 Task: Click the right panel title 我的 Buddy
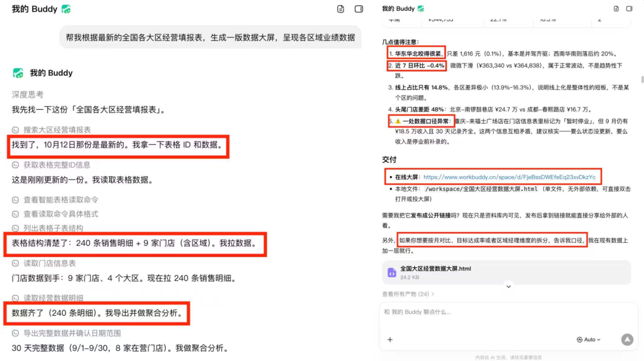(x=398, y=8)
